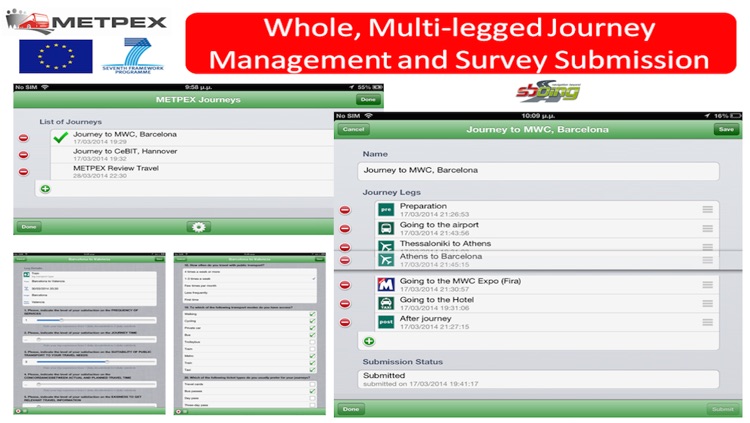Select 'Less frequently' option
750x423 pixels.
tap(250, 292)
